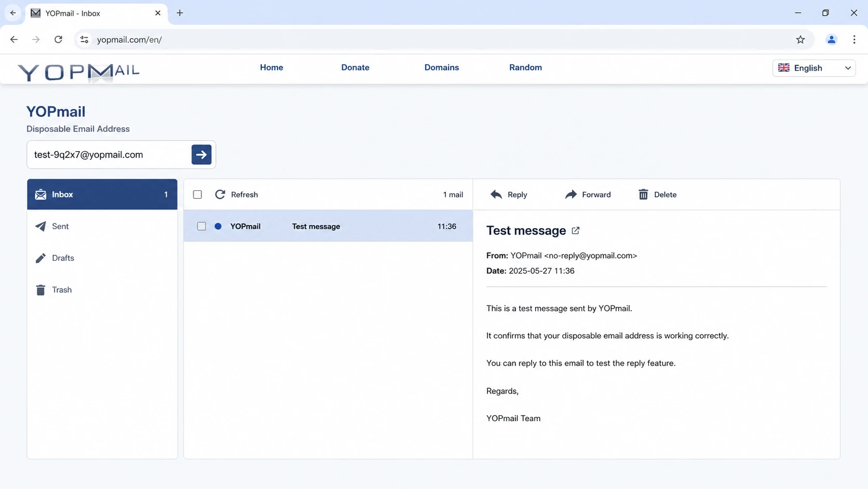
Task: Open the English language dropdown
Action: (x=814, y=68)
